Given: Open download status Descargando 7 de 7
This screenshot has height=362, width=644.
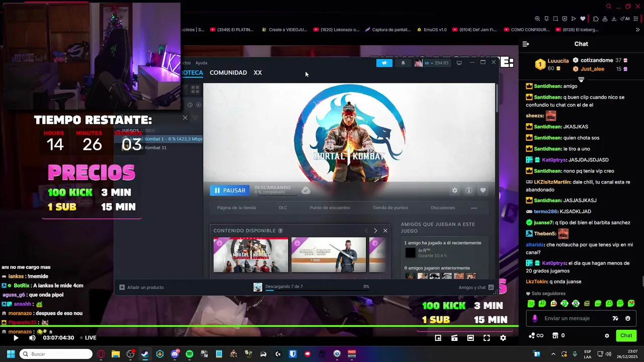Looking at the screenshot, I should 284,287.
